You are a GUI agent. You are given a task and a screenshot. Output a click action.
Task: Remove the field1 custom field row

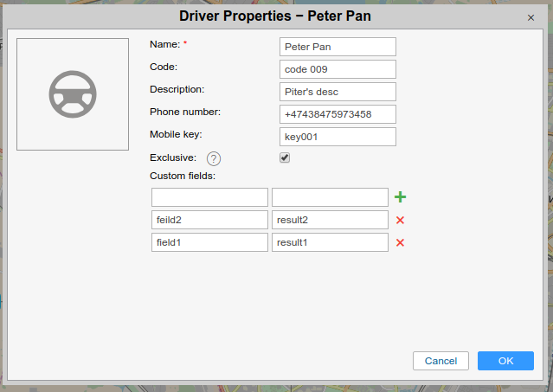(x=400, y=242)
